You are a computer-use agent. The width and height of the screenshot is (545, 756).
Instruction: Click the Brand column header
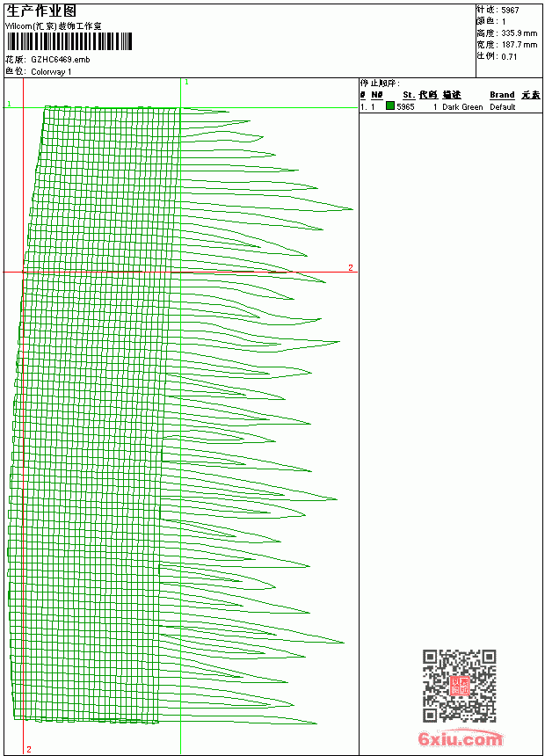(502, 95)
